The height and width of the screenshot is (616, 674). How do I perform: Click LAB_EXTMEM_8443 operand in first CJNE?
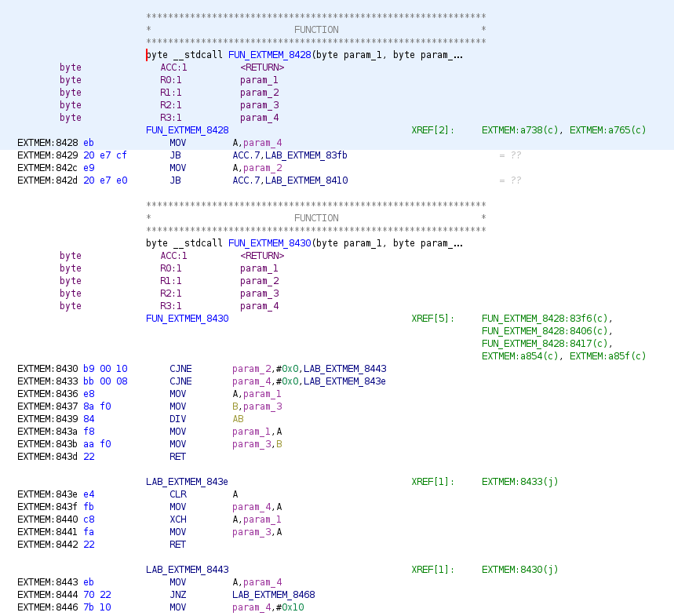point(344,369)
